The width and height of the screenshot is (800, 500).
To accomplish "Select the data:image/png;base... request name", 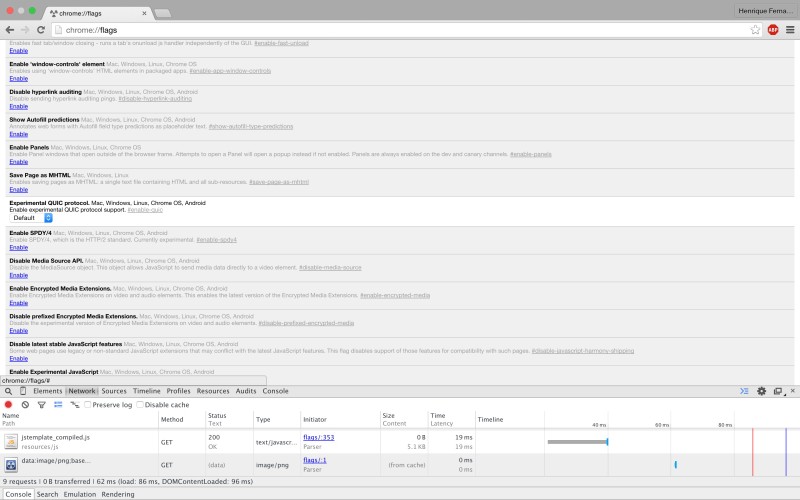I will tap(56, 460).
